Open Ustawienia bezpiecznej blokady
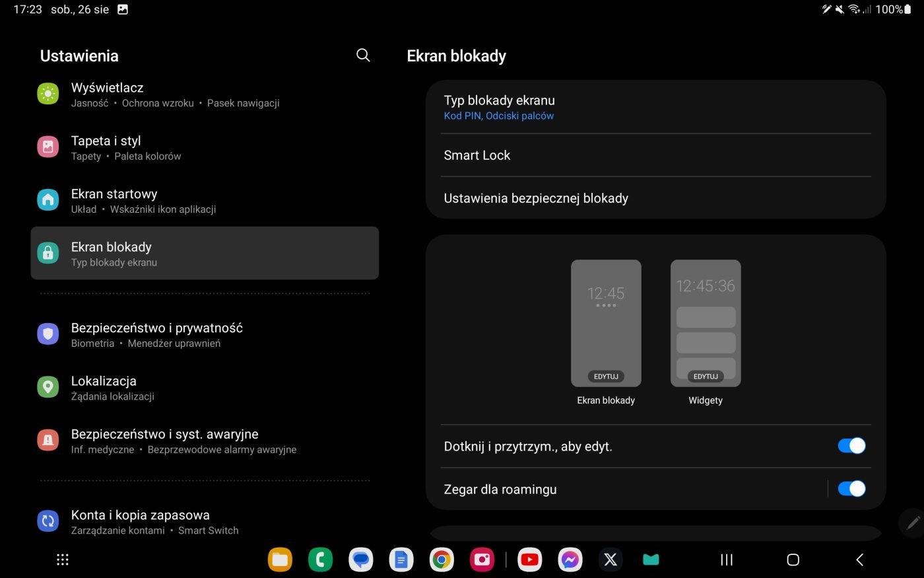This screenshot has height=578, width=924. (656, 198)
